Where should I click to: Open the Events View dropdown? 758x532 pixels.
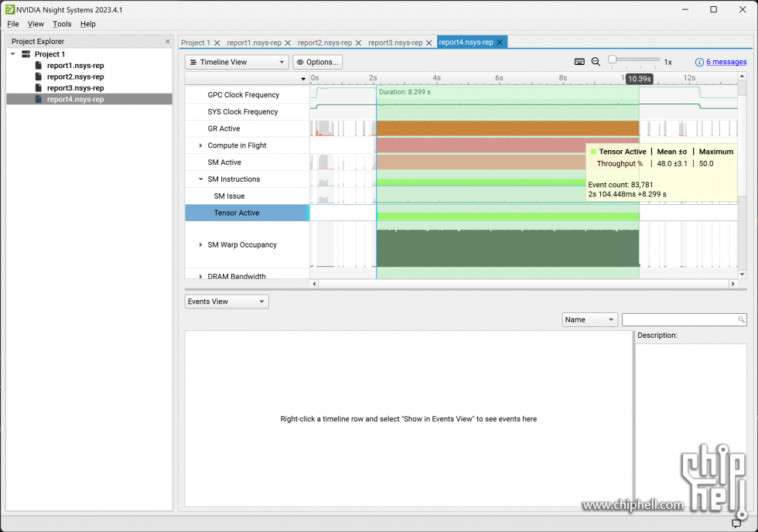[x=227, y=302]
